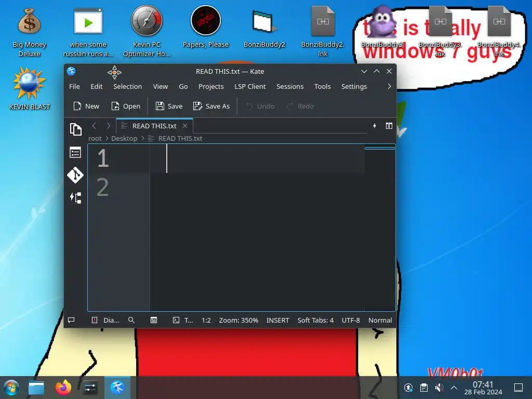Open the Sessions menu
Viewport: 532px width, 399px height.
(x=290, y=87)
